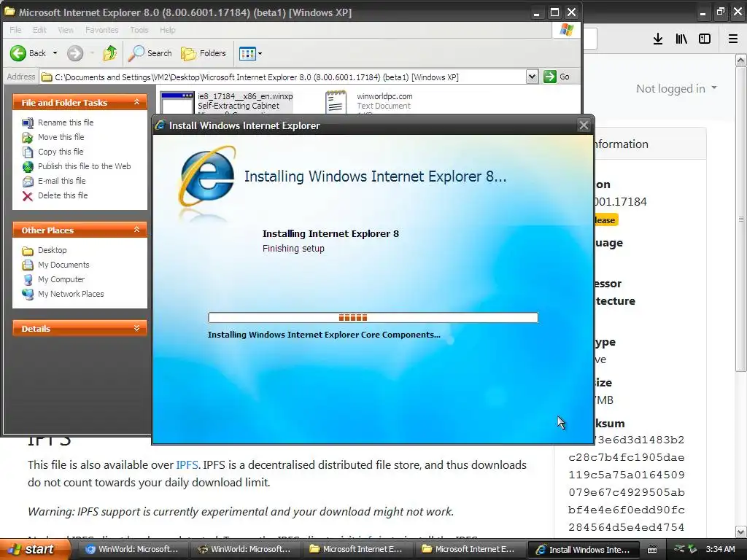Open My Documents under Other Places

click(63, 265)
